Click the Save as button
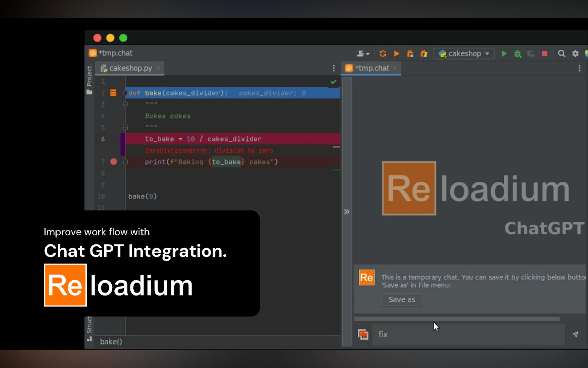588x368 pixels. point(402,299)
